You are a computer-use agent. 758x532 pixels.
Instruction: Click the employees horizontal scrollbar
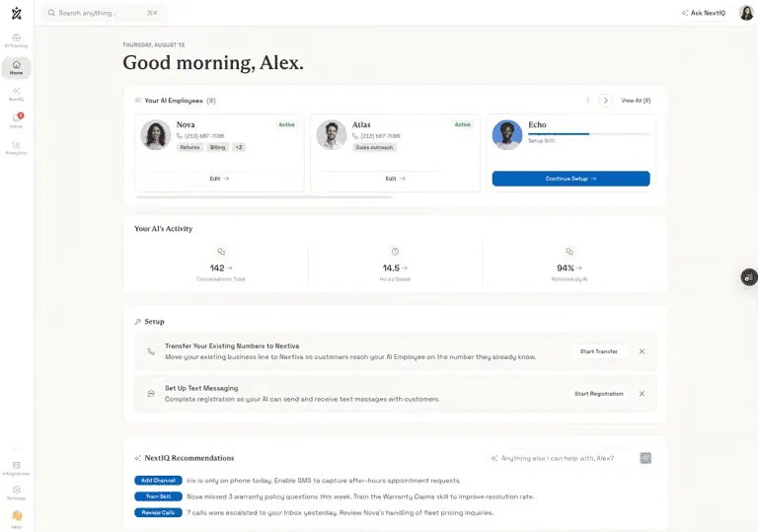(264, 197)
